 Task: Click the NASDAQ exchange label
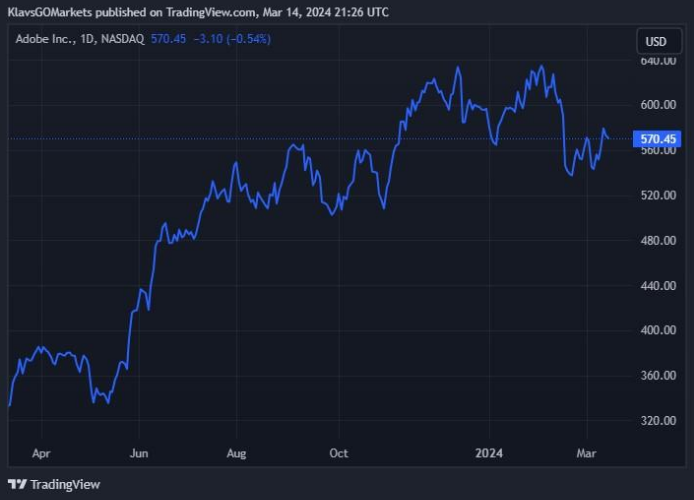[122, 39]
